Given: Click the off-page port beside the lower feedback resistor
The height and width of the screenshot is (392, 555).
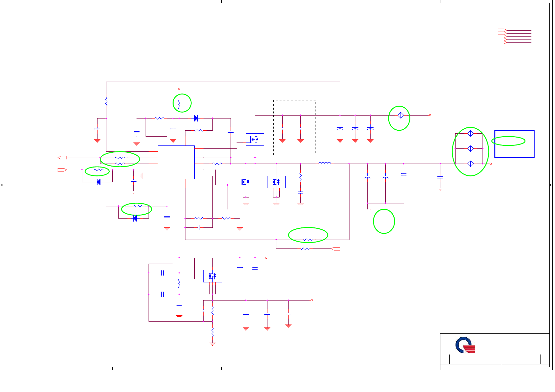Looking at the screenshot, I should pos(336,249).
